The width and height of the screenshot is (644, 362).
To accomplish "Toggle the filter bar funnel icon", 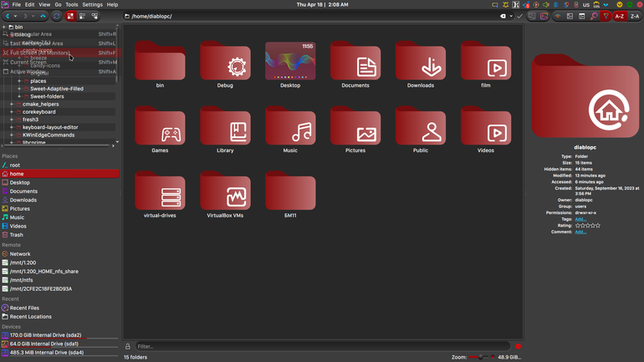I will point(606,16).
